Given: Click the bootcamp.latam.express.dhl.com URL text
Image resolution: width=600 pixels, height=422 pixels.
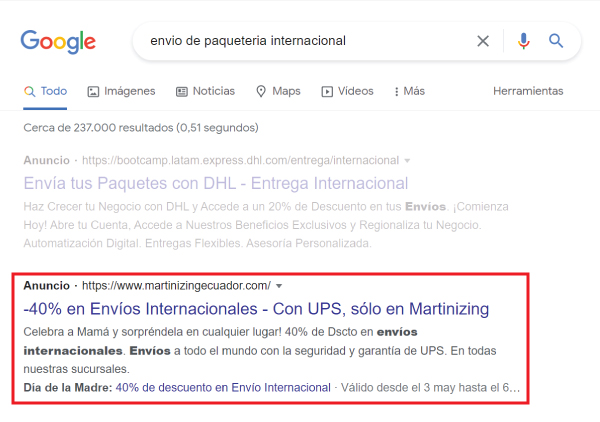Looking at the screenshot, I should tap(240, 160).
